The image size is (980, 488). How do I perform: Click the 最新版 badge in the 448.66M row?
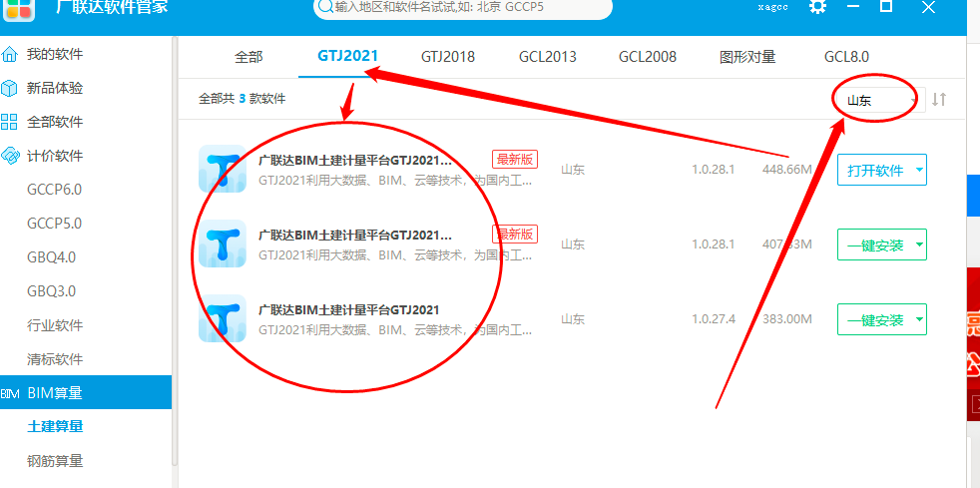pos(515,159)
